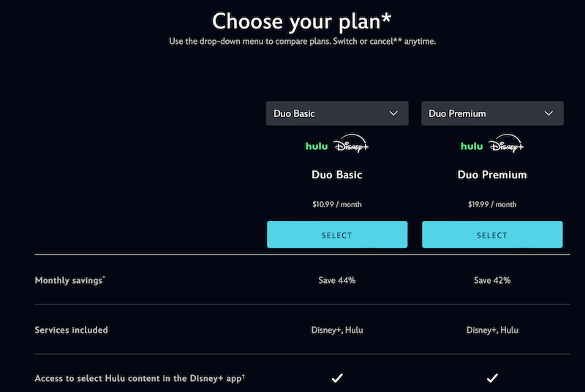Click the Services included row label
The height and width of the screenshot is (392, 585).
point(71,330)
